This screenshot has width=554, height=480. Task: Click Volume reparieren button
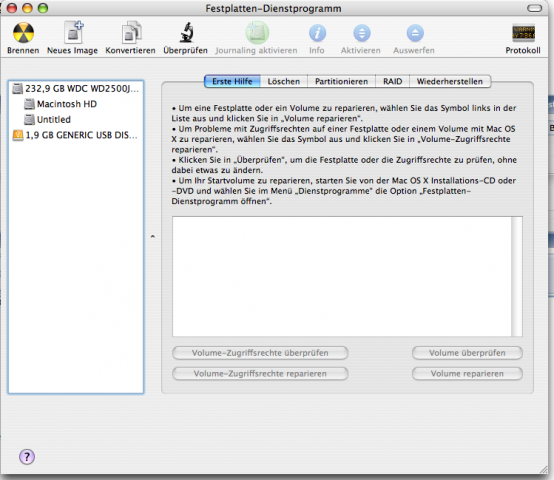pos(467,374)
